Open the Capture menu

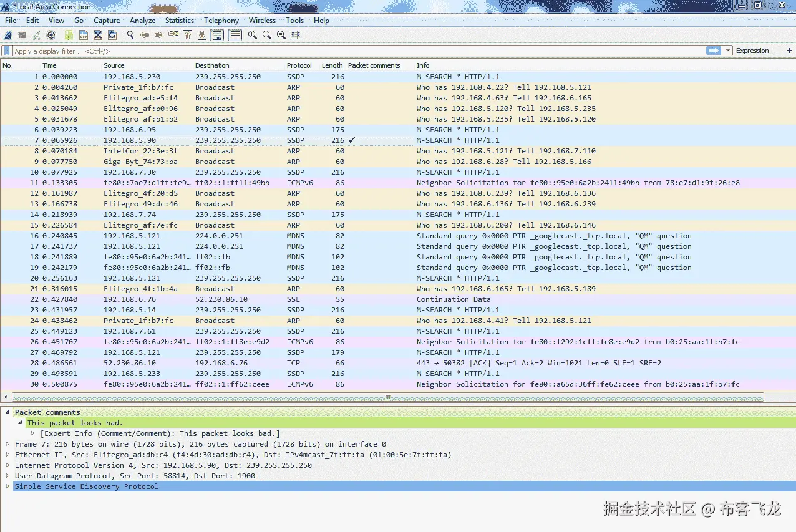click(x=107, y=21)
